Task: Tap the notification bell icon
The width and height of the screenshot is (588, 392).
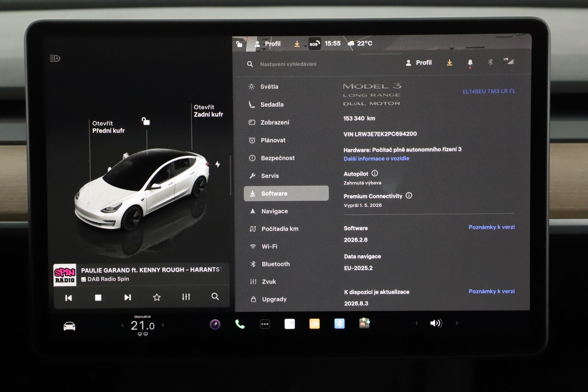Action: [x=470, y=63]
